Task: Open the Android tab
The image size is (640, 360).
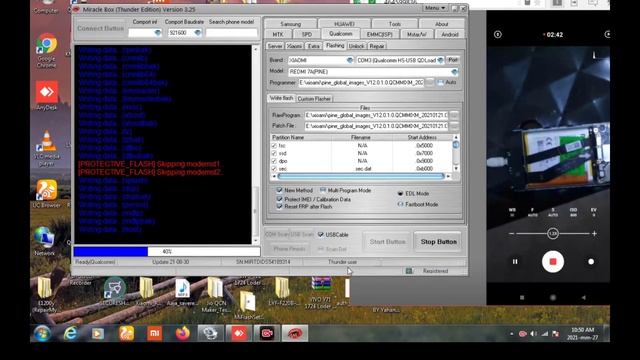Action: (450, 35)
